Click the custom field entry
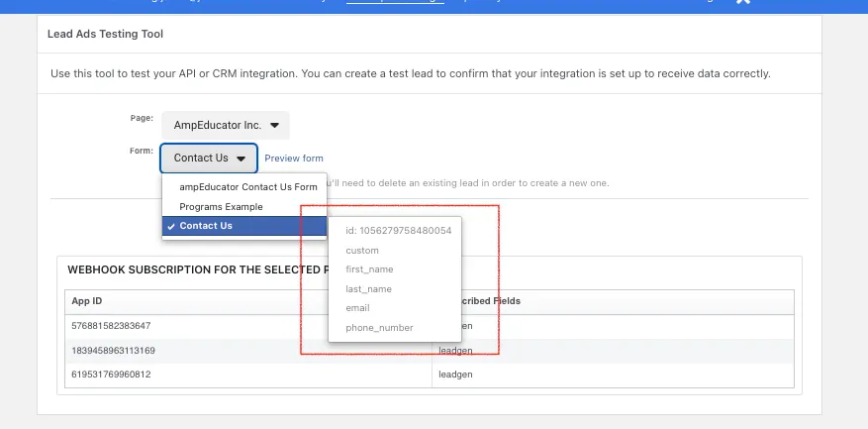Screen dimensions: 868x429 (x=362, y=251)
